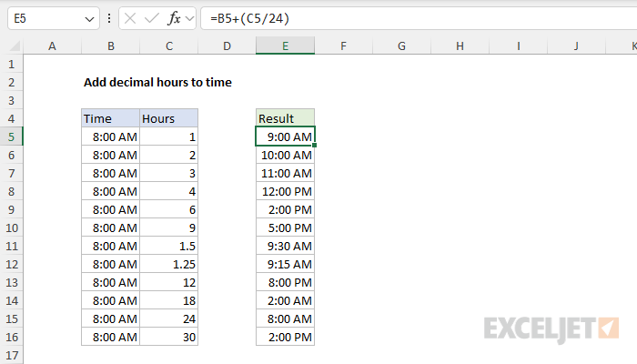Select column J header
637x364 pixels.
tap(576, 45)
